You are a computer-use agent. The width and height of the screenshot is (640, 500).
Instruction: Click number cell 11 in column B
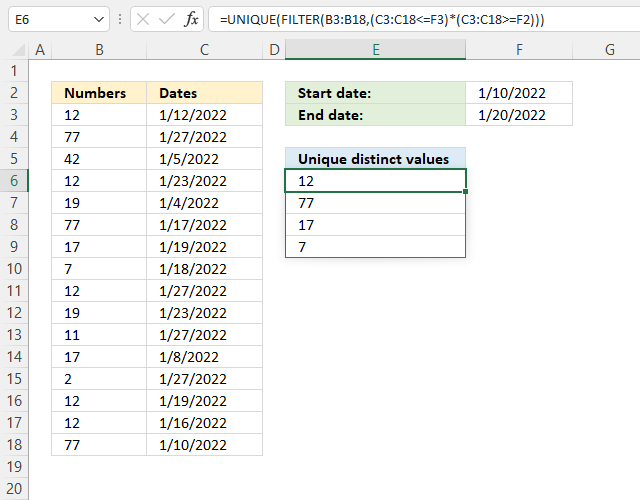coord(99,335)
